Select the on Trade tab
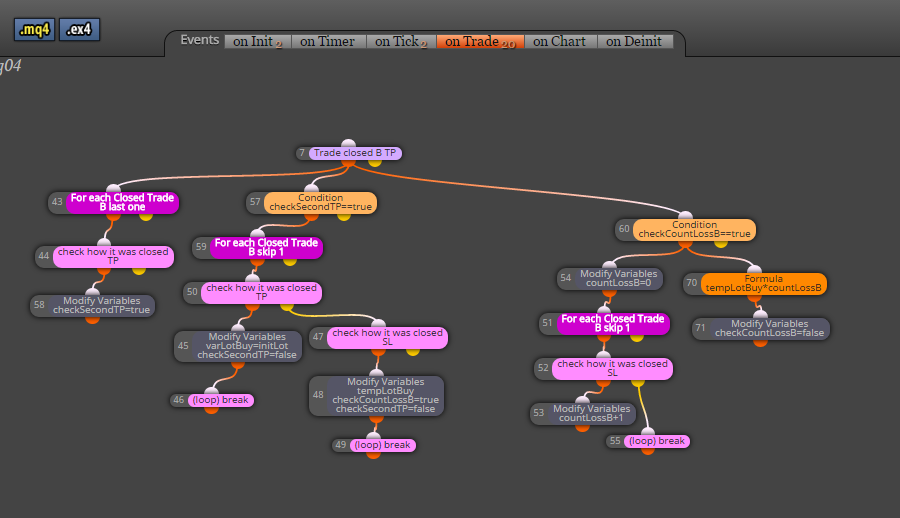Screen dimensions: 900x518 (480, 41)
